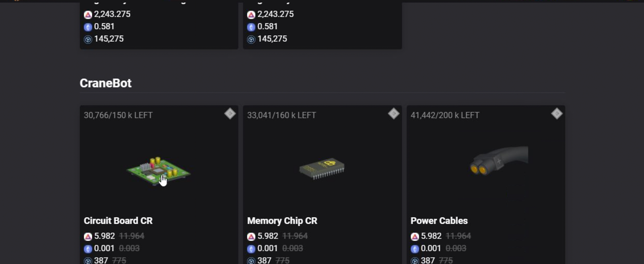The width and height of the screenshot is (644, 264).
Task: Click red triangle token icon on Power Cables
Action: point(415,236)
